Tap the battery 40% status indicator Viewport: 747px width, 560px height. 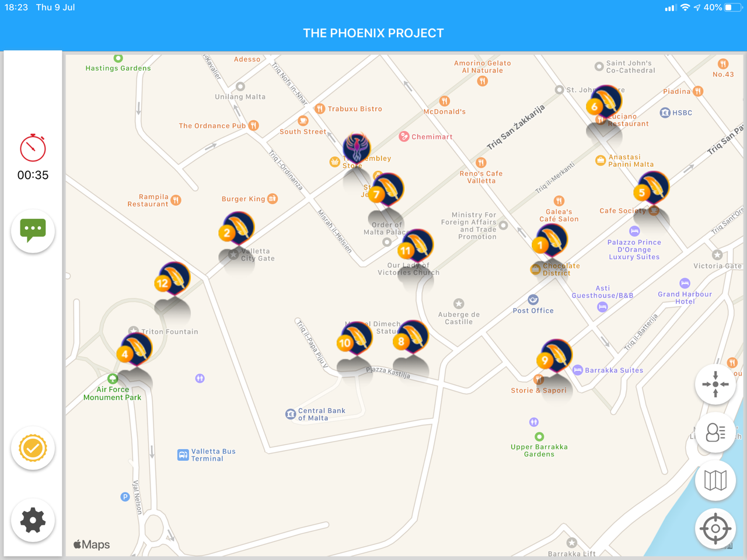point(722,8)
